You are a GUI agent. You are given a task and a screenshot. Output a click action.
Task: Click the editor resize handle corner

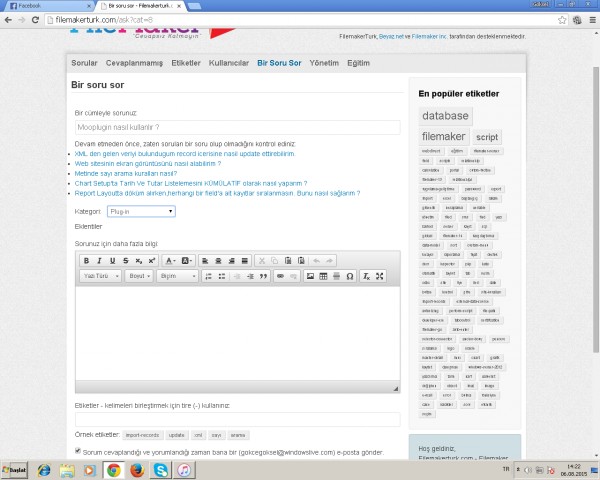coord(396,389)
